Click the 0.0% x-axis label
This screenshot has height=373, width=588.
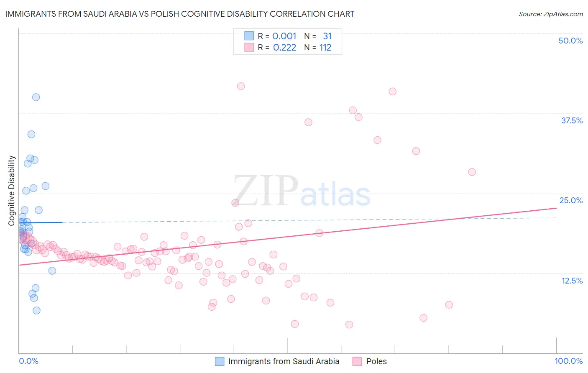tap(28, 361)
